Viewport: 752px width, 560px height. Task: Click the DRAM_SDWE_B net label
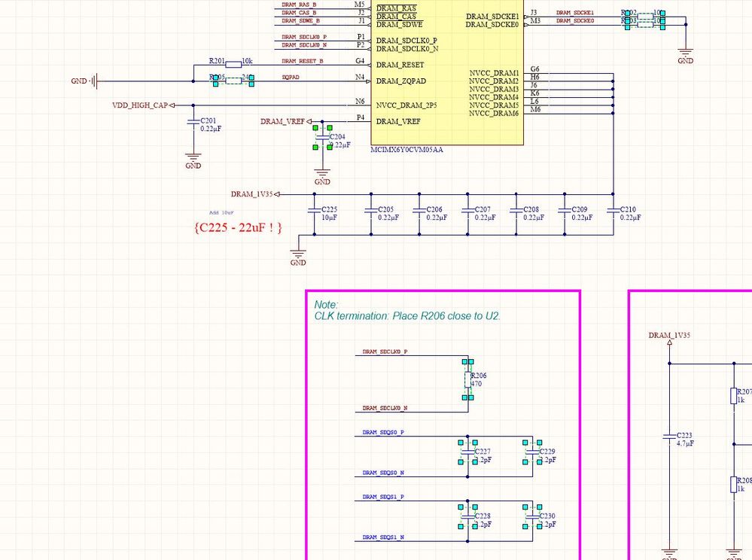[x=300, y=20]
